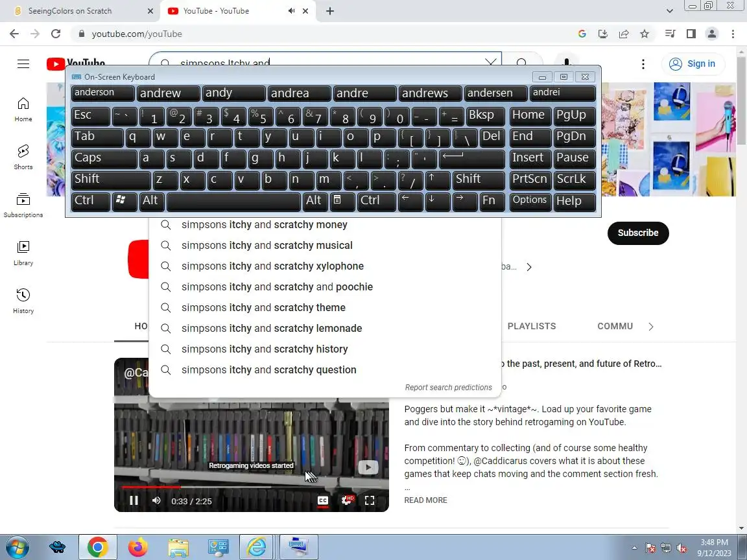The height and width of the screenshot is (560, 747).
Task: Toggle the left Alt key on the keyboard
Action: (x=152, y=202)
